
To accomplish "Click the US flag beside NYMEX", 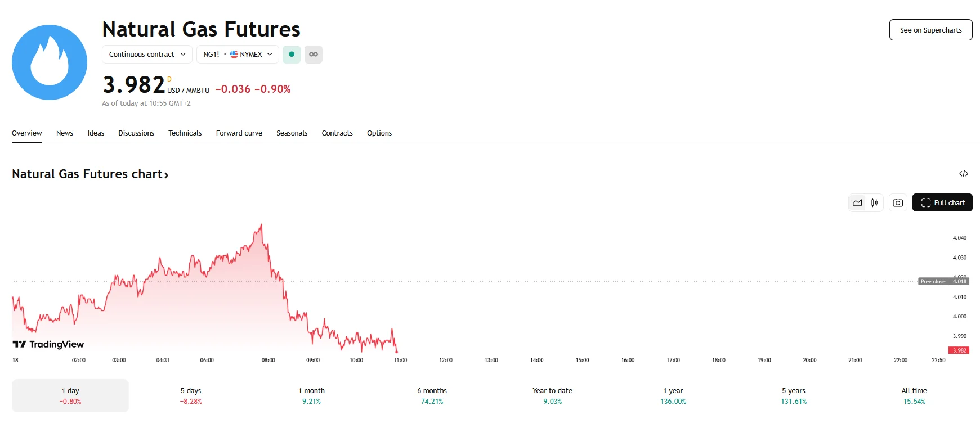I will pyautogui.click(x=233, y=54).
